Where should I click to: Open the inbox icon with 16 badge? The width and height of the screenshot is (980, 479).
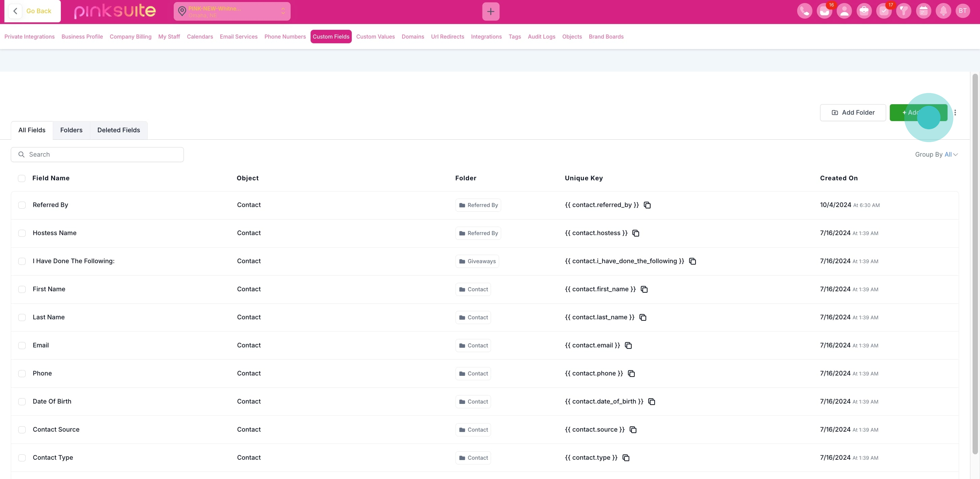[x=824, y=11]
